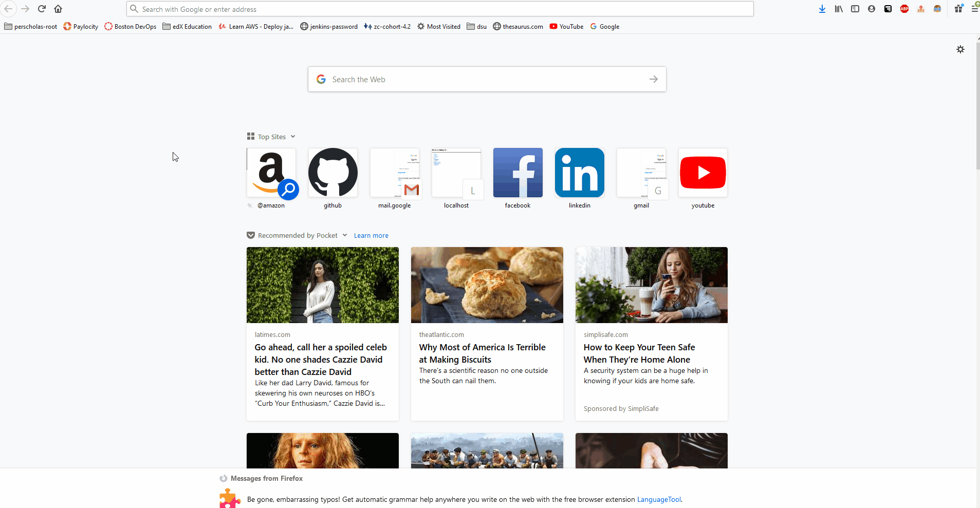
Task: Click the Home button in toolbar
Action: click(x=58, y=9)
